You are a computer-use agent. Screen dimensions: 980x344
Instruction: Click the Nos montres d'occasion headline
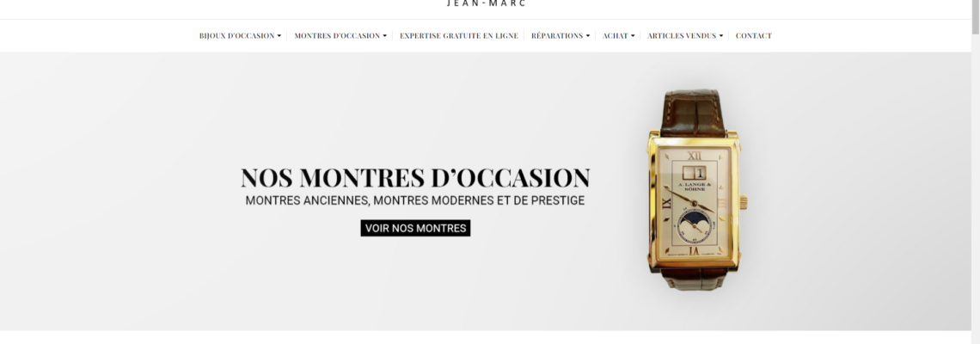(415, 178)
